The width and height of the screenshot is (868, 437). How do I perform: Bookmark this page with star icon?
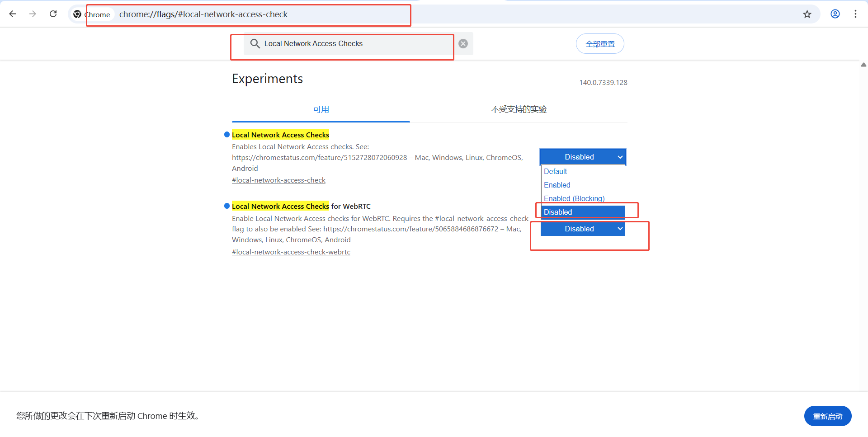click(x=807, y=14)
